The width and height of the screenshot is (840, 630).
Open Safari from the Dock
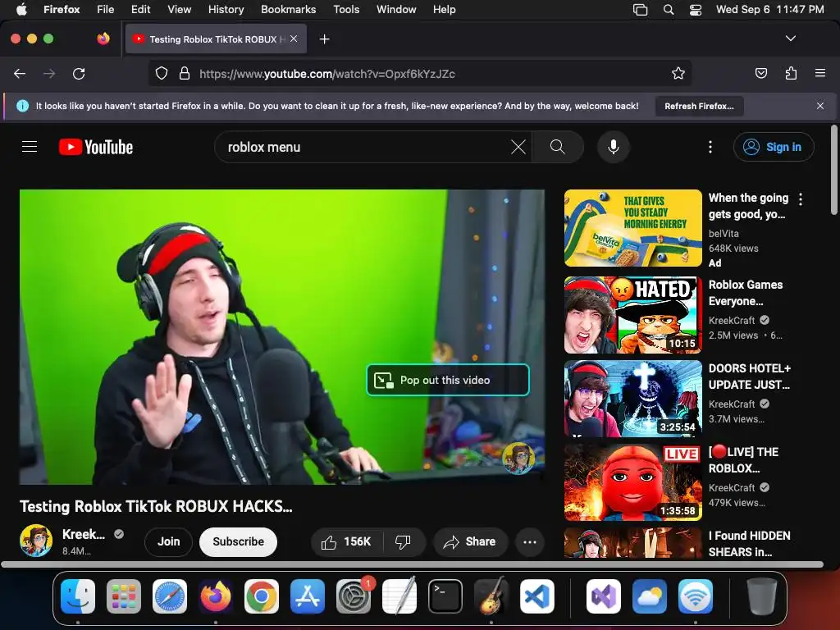pos(170,596)
